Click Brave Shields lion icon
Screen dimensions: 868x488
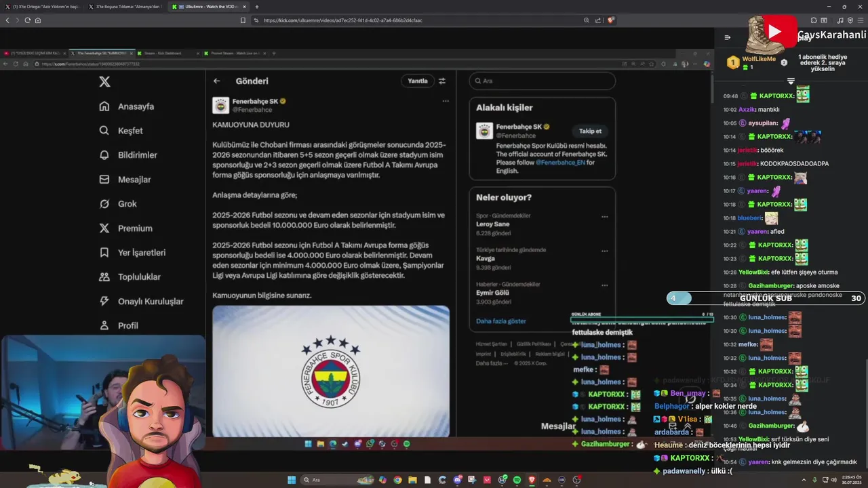610,20
